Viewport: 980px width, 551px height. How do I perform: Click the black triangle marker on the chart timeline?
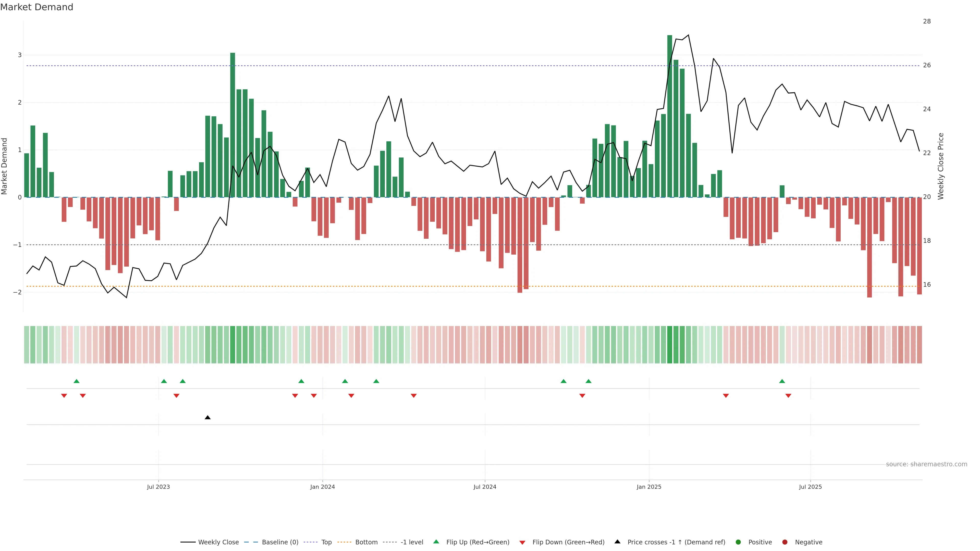point(207,418)
